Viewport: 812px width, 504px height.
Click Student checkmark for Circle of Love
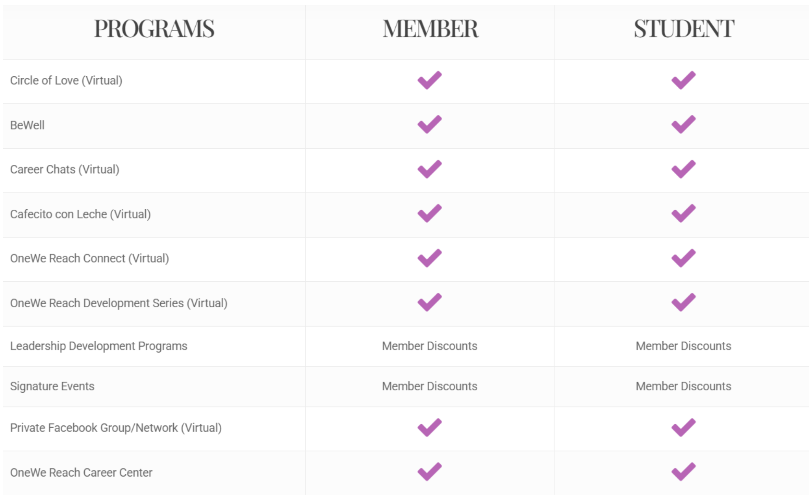tap(683, 80)
